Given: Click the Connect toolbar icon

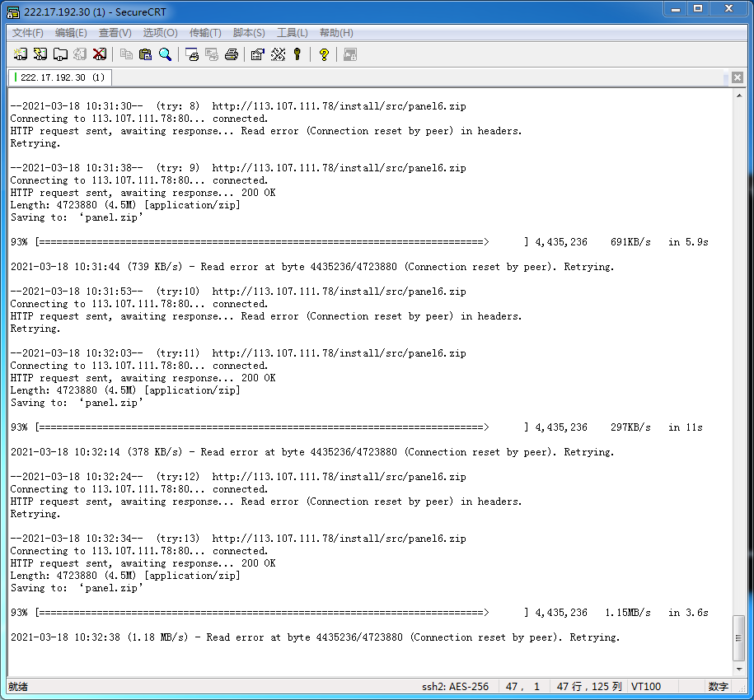Looking at the screenshot, I should pos(21,54).
